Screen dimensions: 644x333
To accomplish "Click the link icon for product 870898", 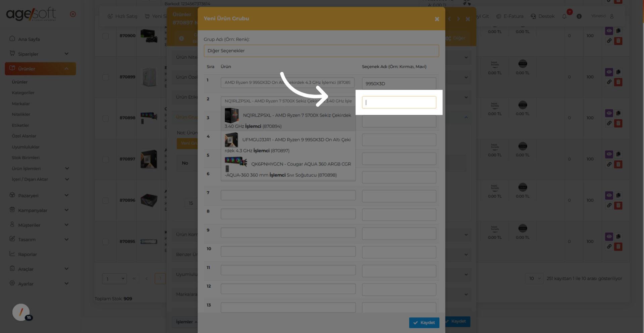I will [609, 123].
